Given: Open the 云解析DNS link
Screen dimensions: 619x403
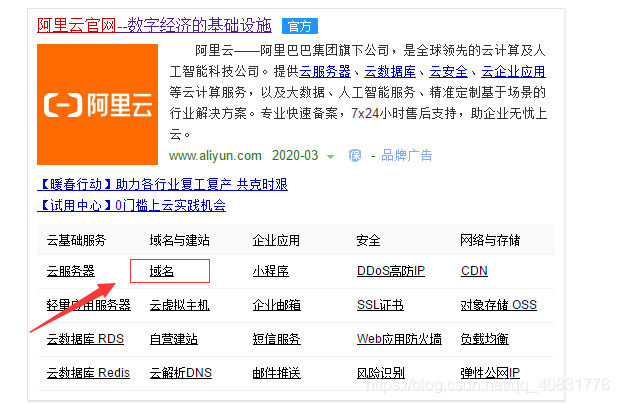Looking at the screenshot, I should click(x=181, y=373).
